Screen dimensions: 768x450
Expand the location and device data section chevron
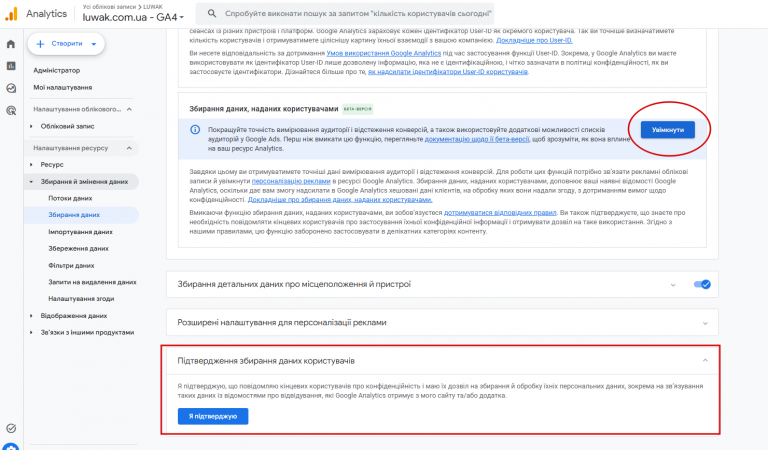pyautogui.click(x=673, y=285)
